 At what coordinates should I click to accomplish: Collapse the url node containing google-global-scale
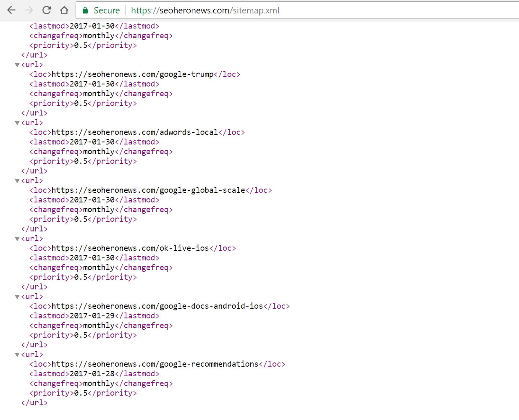17,181
